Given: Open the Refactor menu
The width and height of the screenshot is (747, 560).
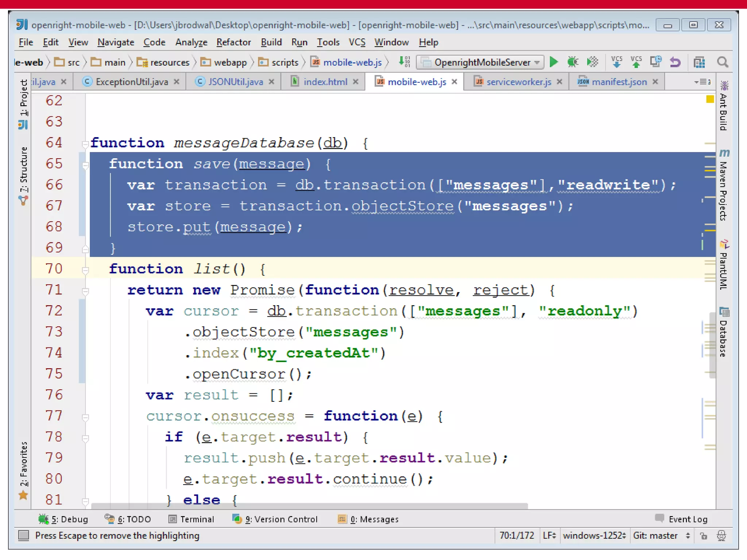Looking at the screenshot, I should click(x=233, y=42).
